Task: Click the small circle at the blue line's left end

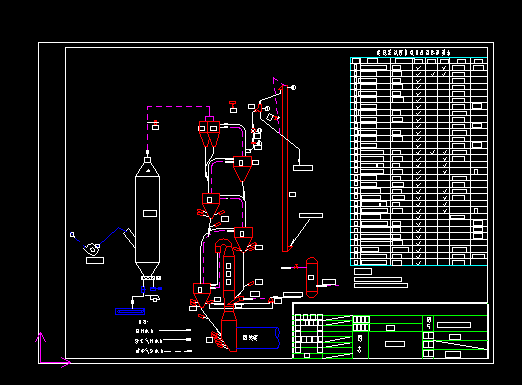Action: coord(72,235)
